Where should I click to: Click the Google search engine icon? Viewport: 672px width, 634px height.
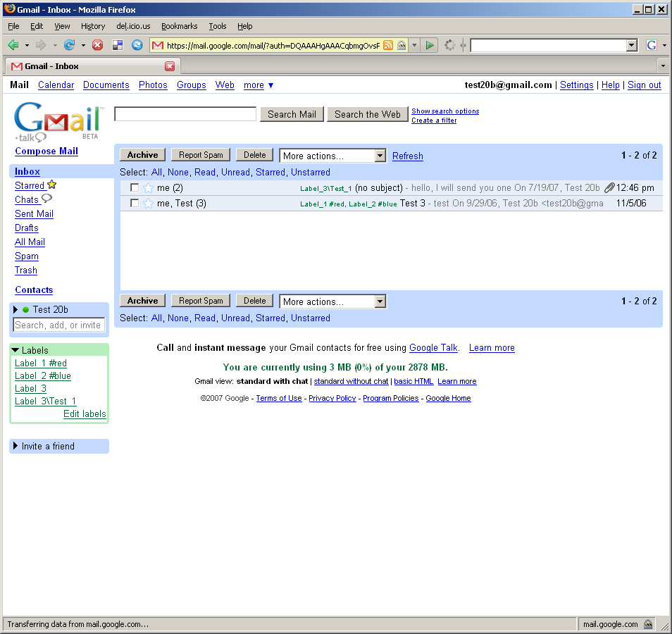(652, 45)
